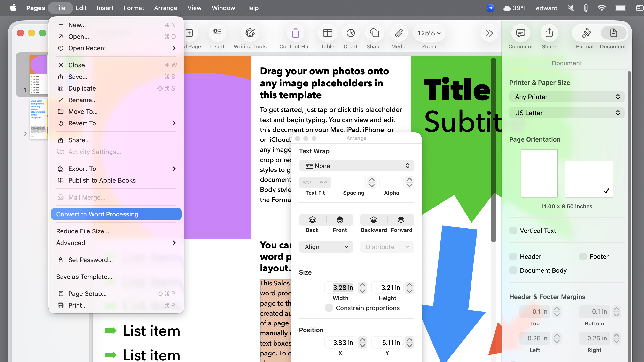Move object Backward one layer
This screenshot has width=644, height=362.
coord(374,220)
